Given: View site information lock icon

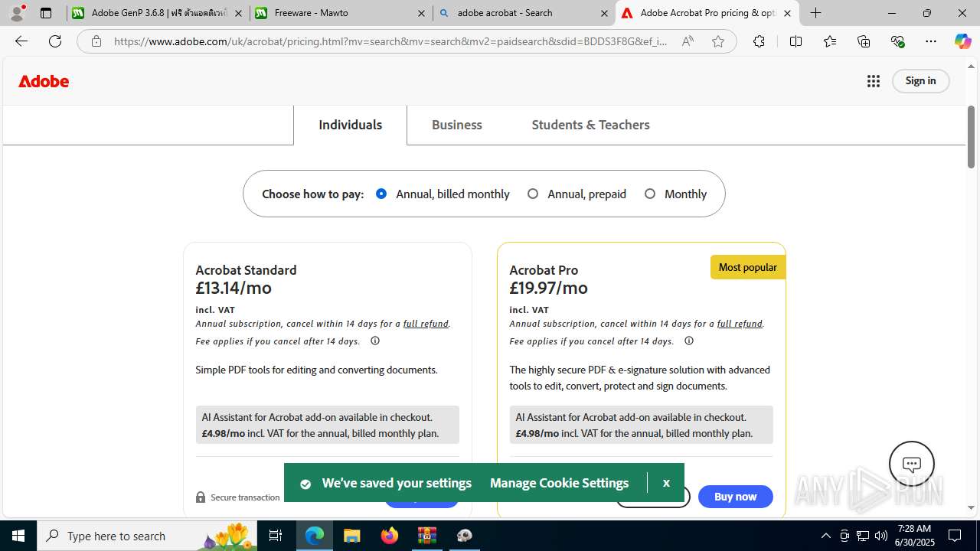Looking at the screenshot, I should click(x=96, y=41).
